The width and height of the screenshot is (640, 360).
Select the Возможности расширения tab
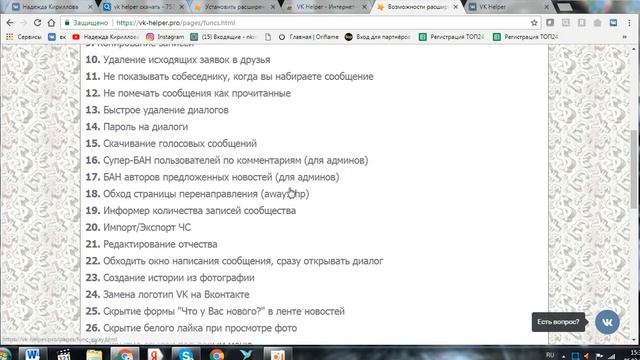point(417,7)
